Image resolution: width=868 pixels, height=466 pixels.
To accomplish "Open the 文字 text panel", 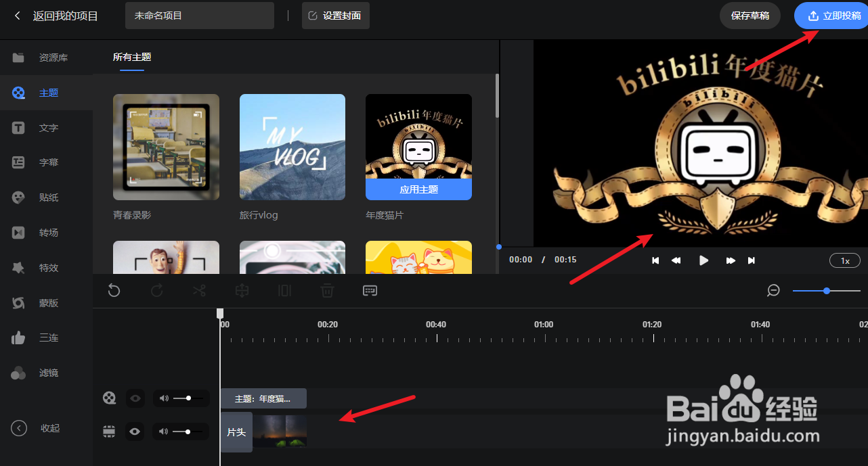I will (46, 128).
